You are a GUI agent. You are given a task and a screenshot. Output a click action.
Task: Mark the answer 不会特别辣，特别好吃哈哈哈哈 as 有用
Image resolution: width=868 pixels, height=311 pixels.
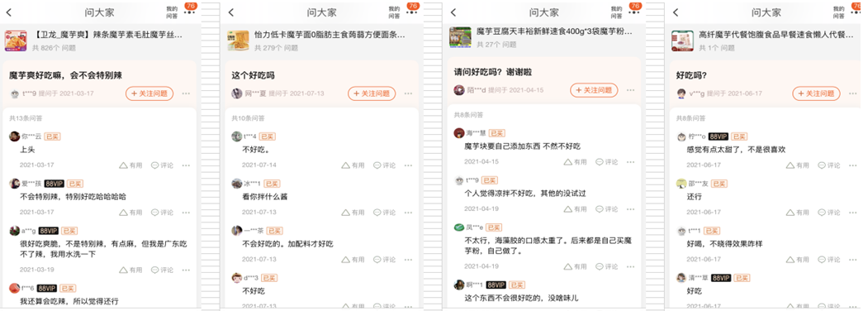point(131,213)
